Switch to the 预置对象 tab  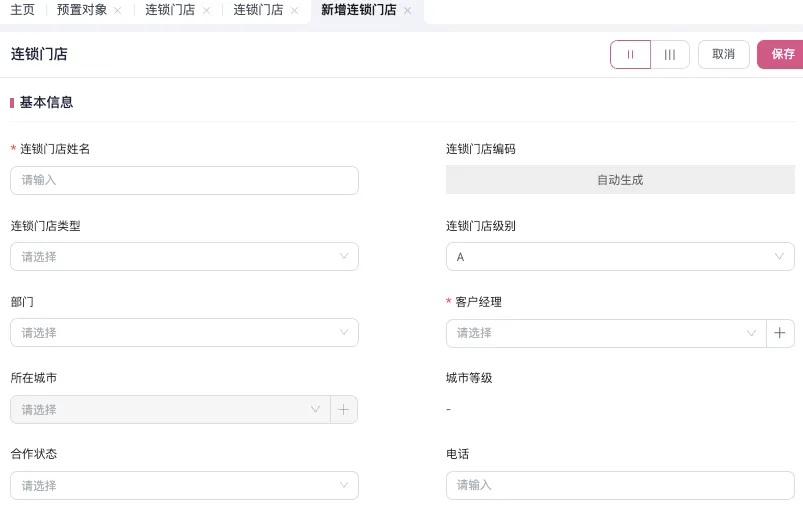(x=82, y=10)
